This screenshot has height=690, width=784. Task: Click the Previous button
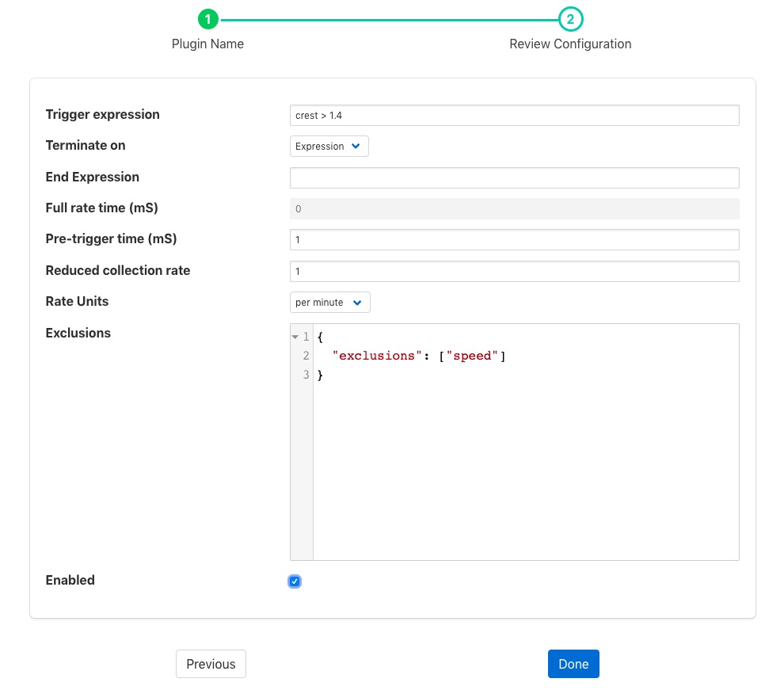pyautogui.click(x=211, y=665)
